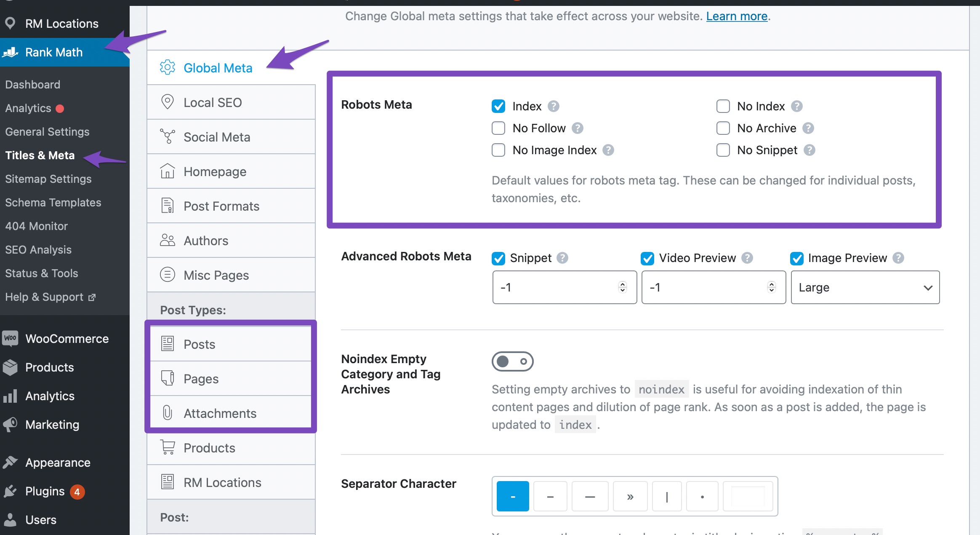Click the Local SEO map pin icon
This screenshot has height=535, width=980.
[168, 102]
